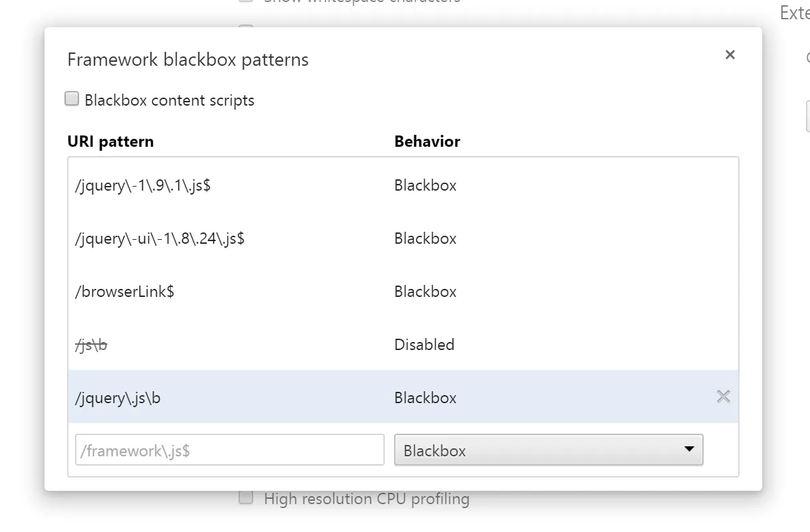Click the Behavior column header
Screen dimensions: 810x532
(427, 141)
